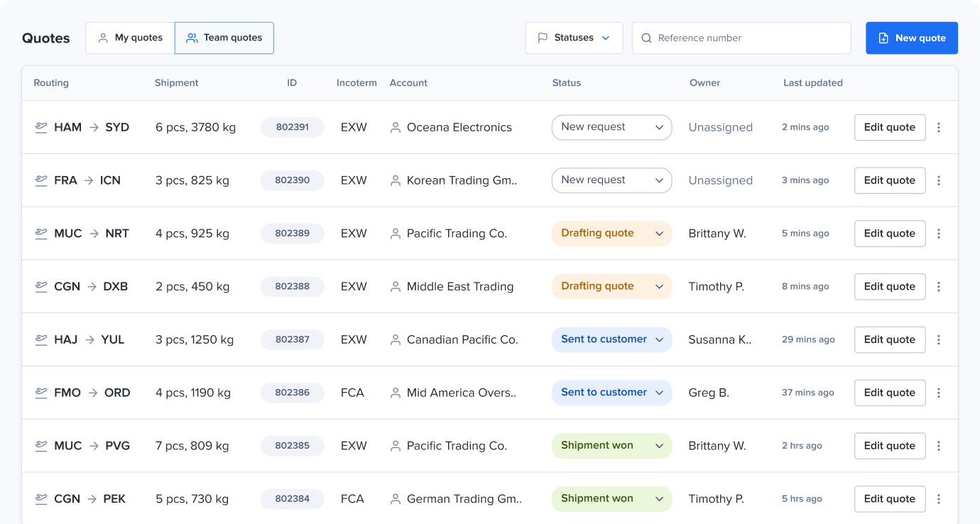Open Drafting quote status for MUC to NRT
This screenshot has height=524, width=980.
[611, 234]
